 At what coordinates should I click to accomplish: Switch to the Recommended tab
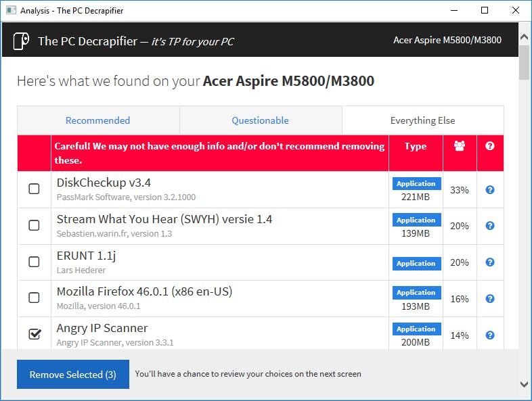point(97,120)
